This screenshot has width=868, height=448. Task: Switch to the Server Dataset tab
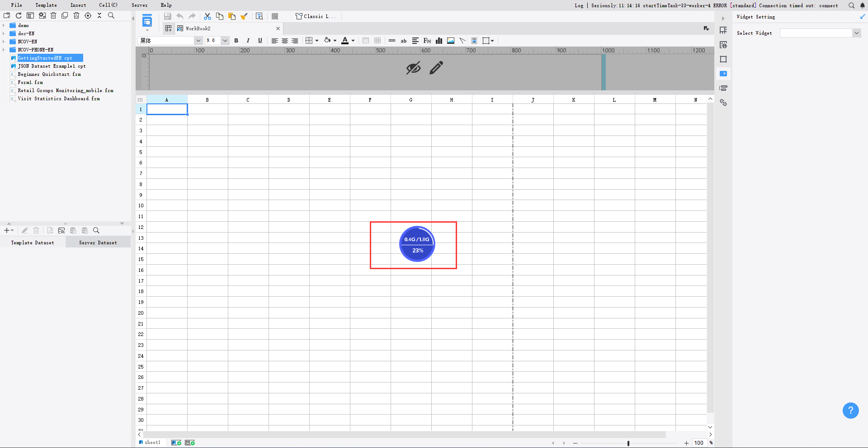tap(98, 243)
